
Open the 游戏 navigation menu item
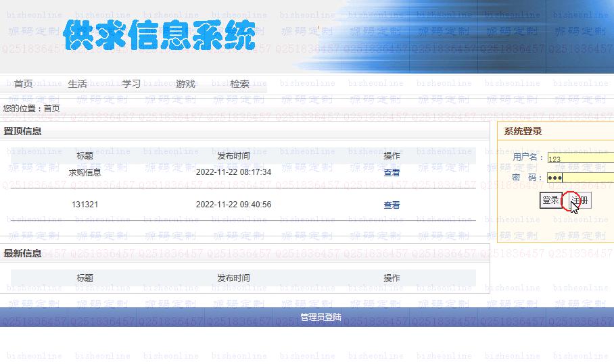tap(185, 84)
